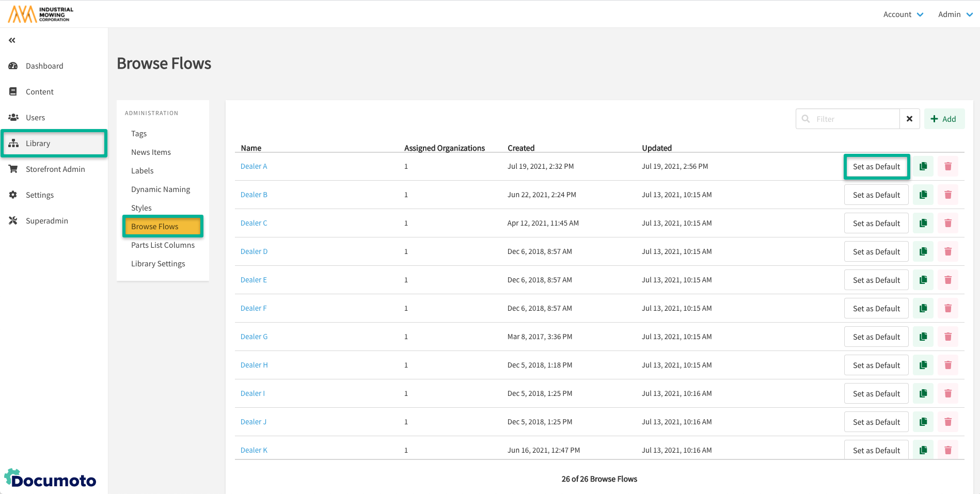Open Parts List Columns page
This screenshot has height=494, width=980.
click(163, 245)
